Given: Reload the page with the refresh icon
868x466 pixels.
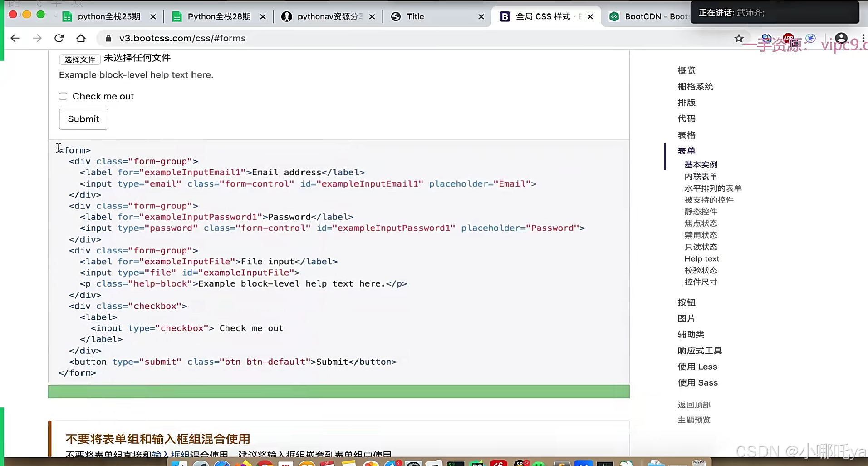Looking at the screenshot, I should [59, 38].
